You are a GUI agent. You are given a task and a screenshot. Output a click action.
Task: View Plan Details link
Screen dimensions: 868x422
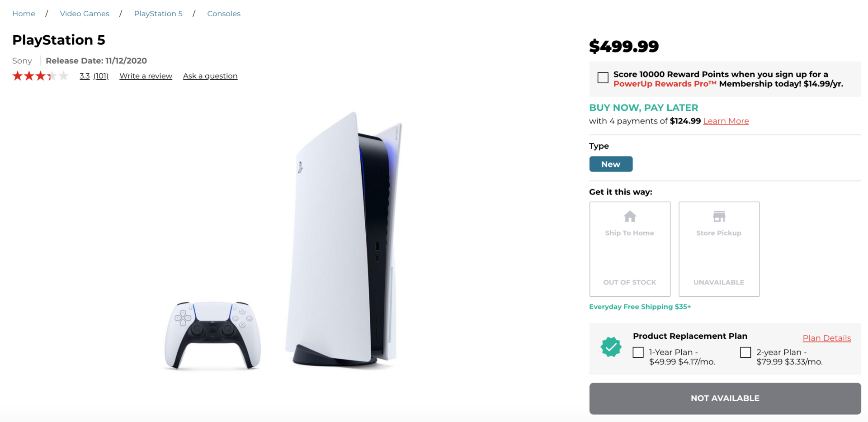pos(826,338)
